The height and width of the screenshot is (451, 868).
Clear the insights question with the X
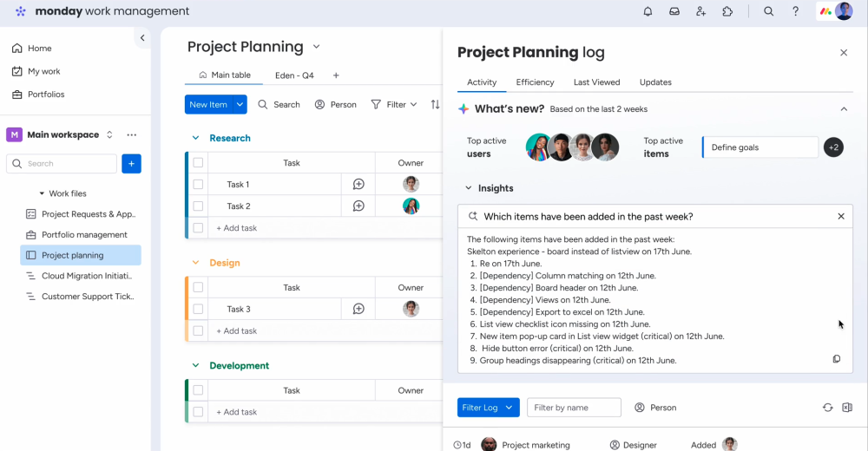[x=841, y=216]
